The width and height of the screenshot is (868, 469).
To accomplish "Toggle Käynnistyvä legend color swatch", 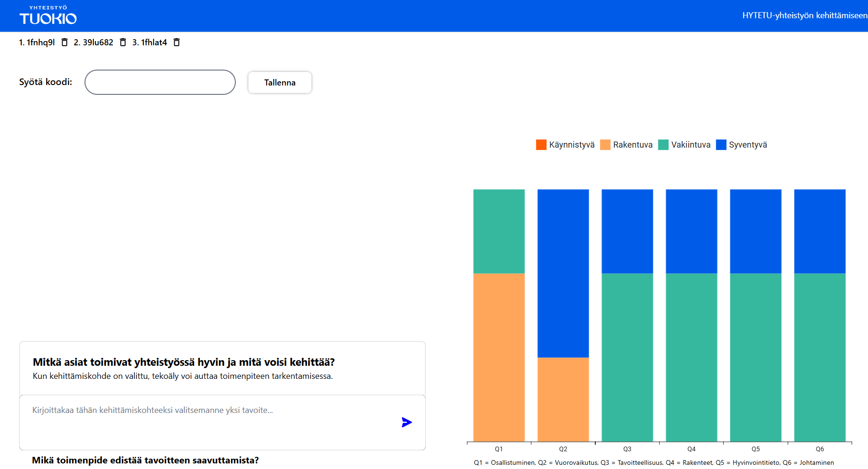I will [x=541, y=145].
